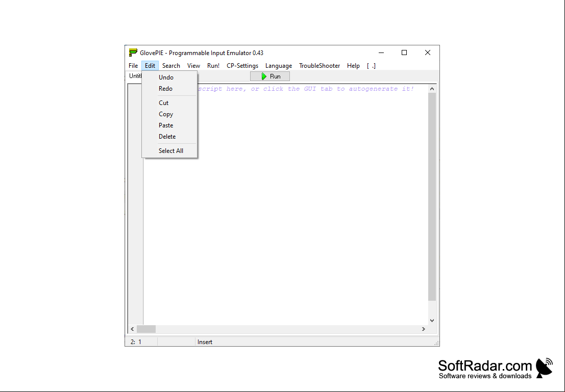Open the File menu
565x392 pixels.
(133, 66)
